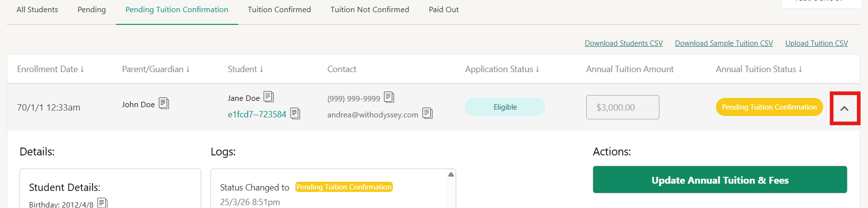Sort by Student column

tap(246, 69)
